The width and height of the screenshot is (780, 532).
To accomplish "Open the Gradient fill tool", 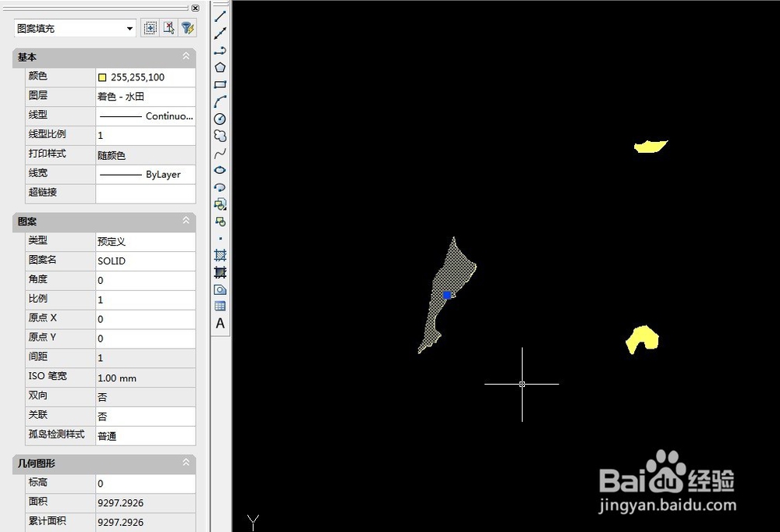I will [220, 273].
